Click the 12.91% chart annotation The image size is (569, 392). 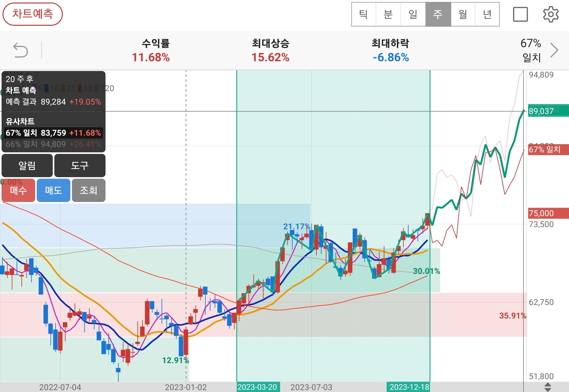tap(176, 360)
